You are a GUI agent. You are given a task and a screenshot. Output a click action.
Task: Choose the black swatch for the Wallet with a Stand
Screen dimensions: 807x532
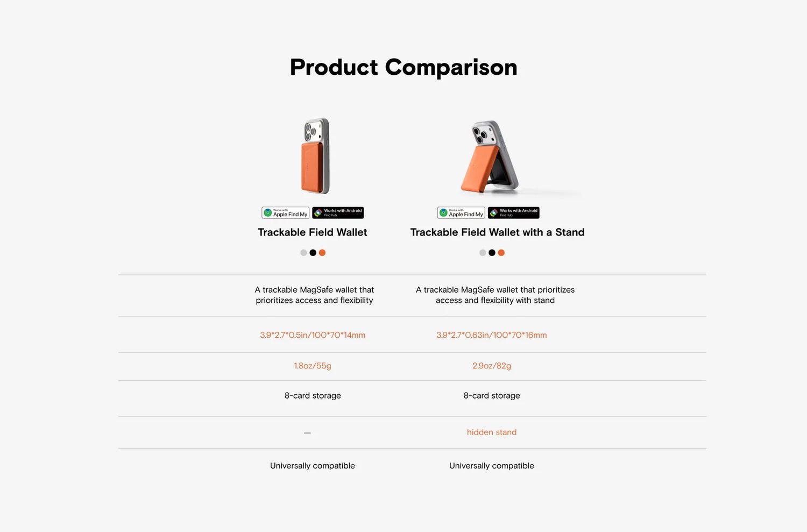coord(492,253)
